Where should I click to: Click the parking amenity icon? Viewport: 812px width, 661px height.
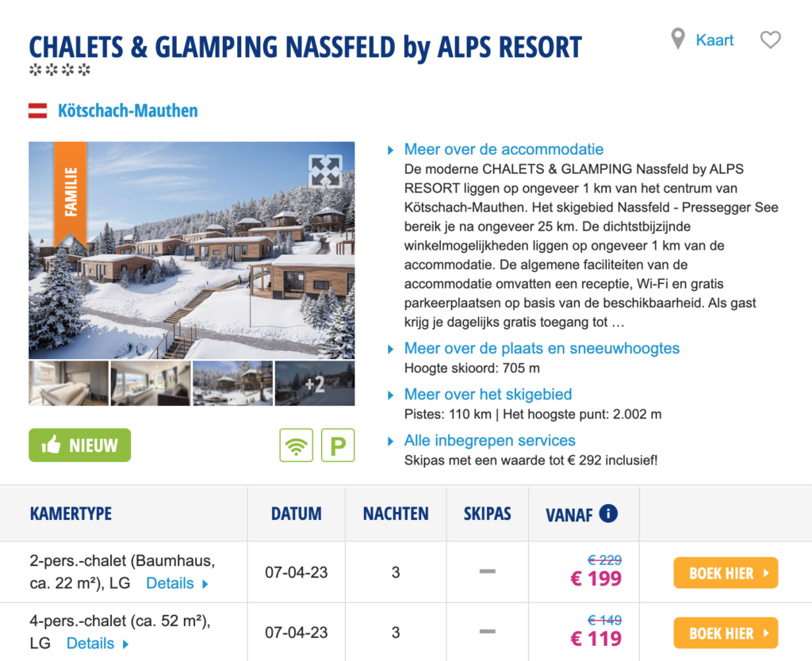point(338,445)
